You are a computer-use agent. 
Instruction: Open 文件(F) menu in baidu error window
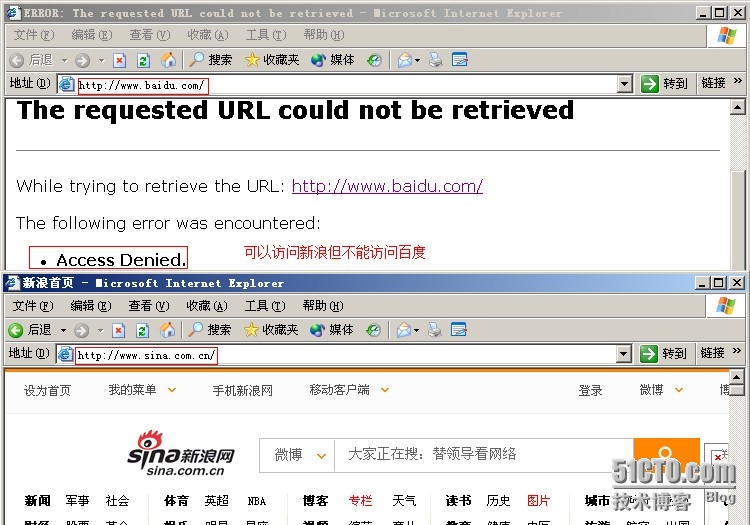[x=34, y=35]
